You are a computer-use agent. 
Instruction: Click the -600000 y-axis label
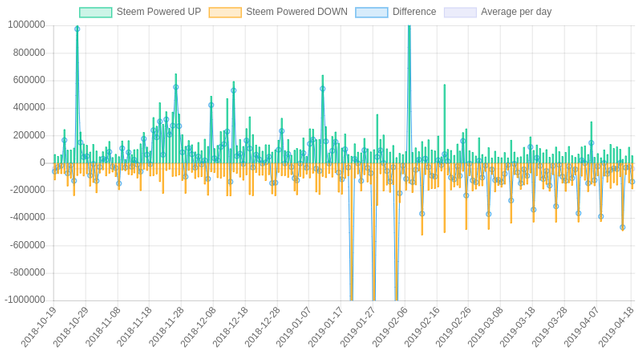click(27, 245)
